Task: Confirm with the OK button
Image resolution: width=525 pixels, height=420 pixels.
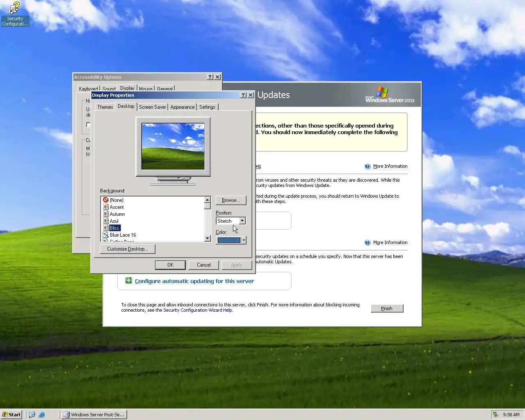Action: click(170, 265)
